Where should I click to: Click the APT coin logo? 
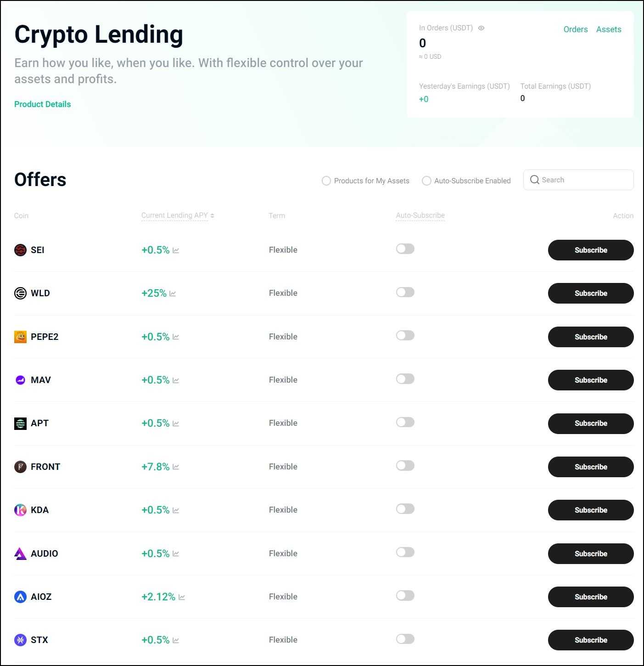(20, 423)
